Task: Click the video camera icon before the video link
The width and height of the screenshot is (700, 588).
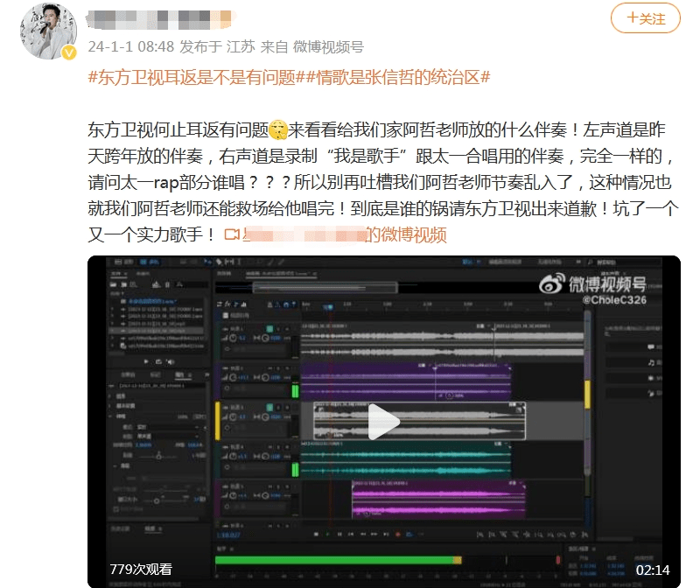Action: (x=232, y=234)
